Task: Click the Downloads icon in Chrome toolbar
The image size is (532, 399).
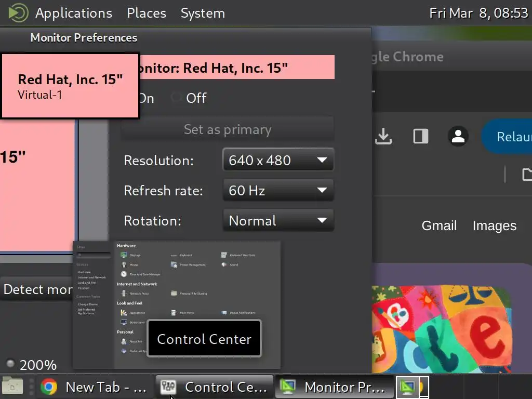Action: click(x=383, y=137)
